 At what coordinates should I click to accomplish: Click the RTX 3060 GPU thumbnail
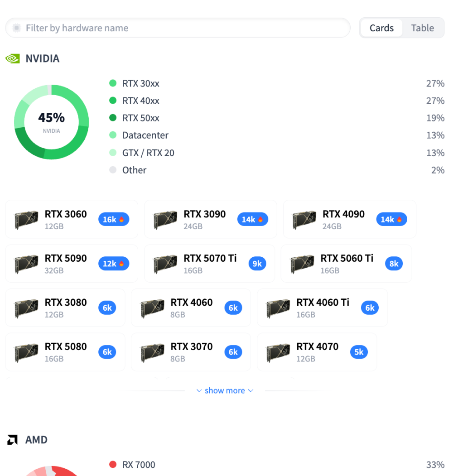[26, 220]
